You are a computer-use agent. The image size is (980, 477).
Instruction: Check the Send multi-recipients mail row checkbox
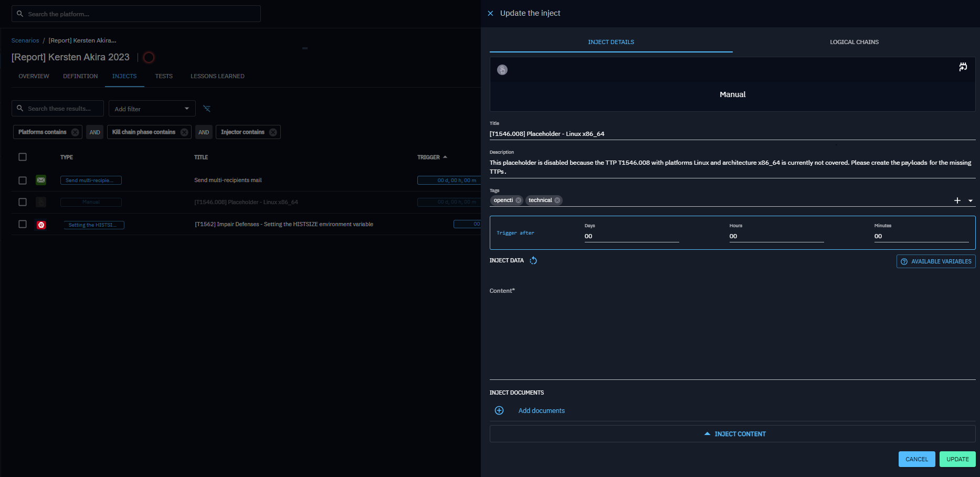[x=23, y=181]
